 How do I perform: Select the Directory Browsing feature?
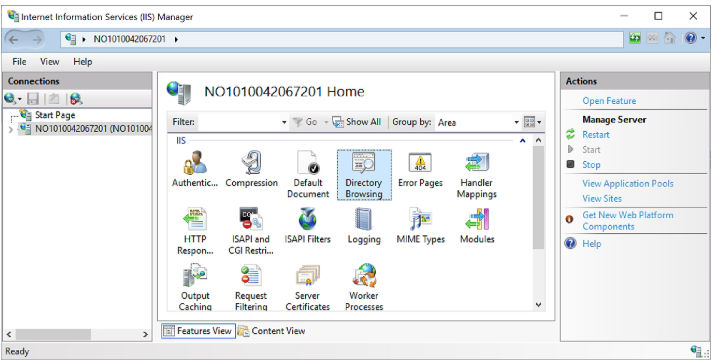click(364, 175)
